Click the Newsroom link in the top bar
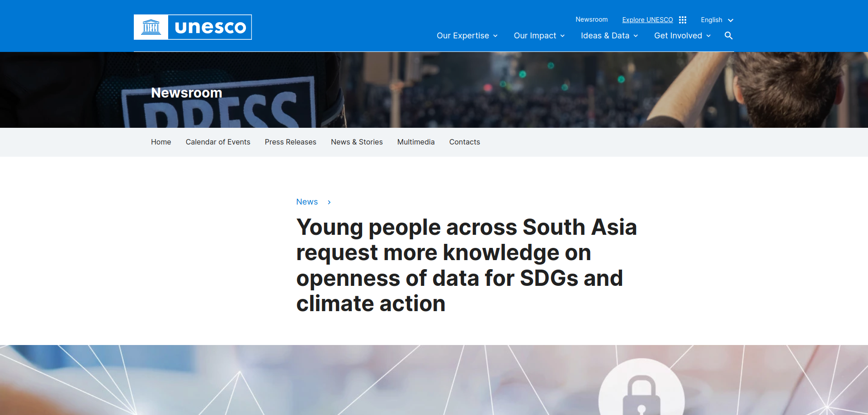 coord(591,19)
